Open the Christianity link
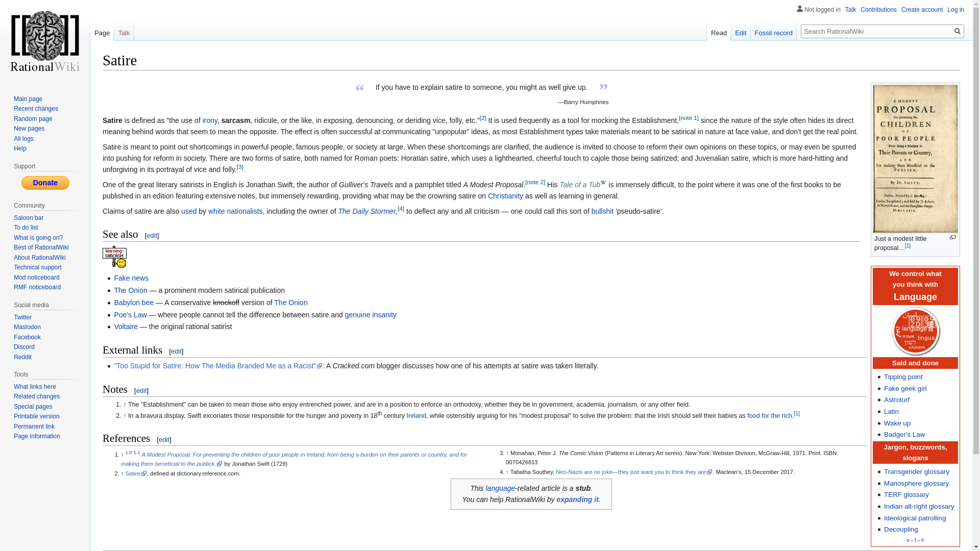This screenshot has height=551, width=980. coord(505,196)
